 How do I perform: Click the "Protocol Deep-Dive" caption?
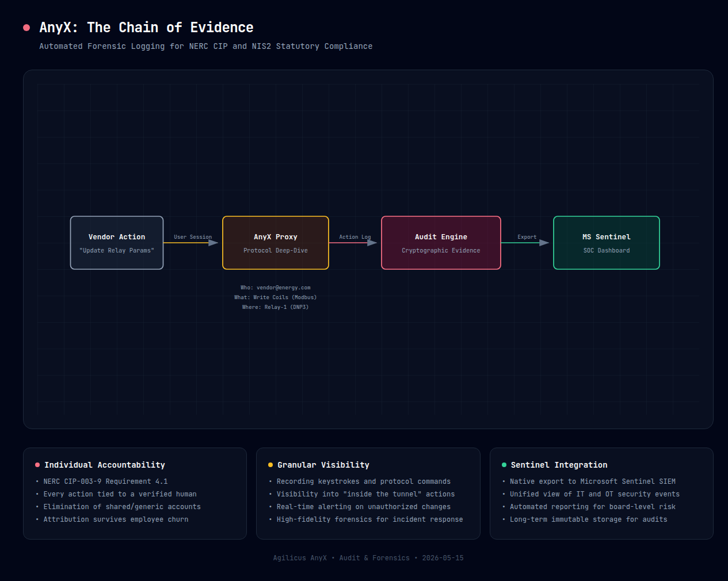point(276,251)
